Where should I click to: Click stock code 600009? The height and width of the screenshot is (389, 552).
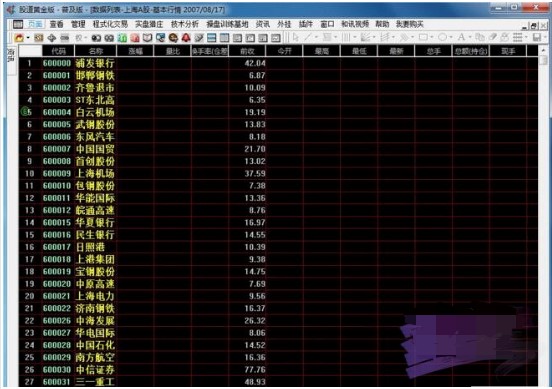coord(57,174)
